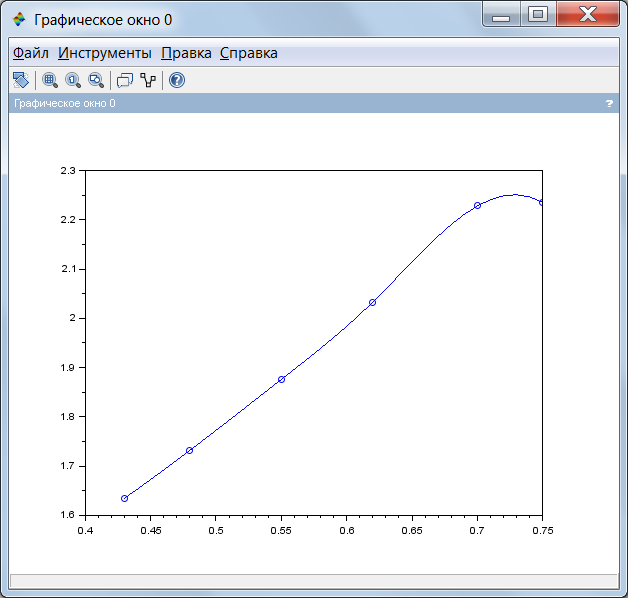Click the original view magnifier icon
The image size is (628, 598).
coord(73,80)
